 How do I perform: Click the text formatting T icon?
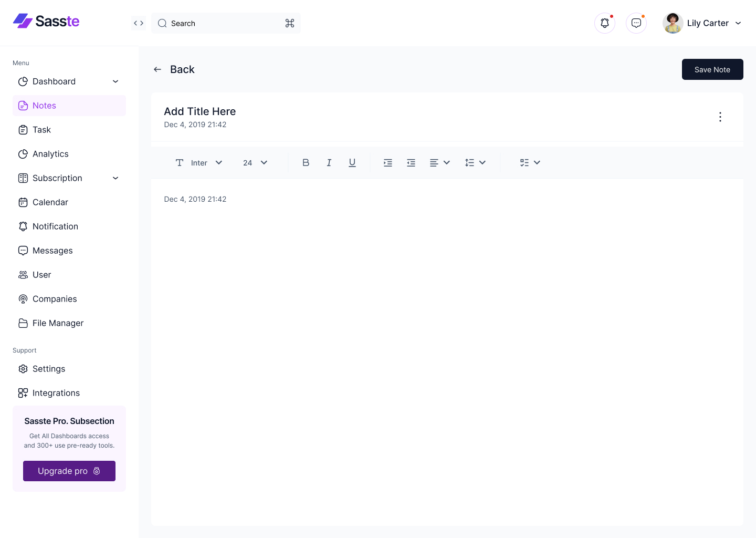point(179,162)
